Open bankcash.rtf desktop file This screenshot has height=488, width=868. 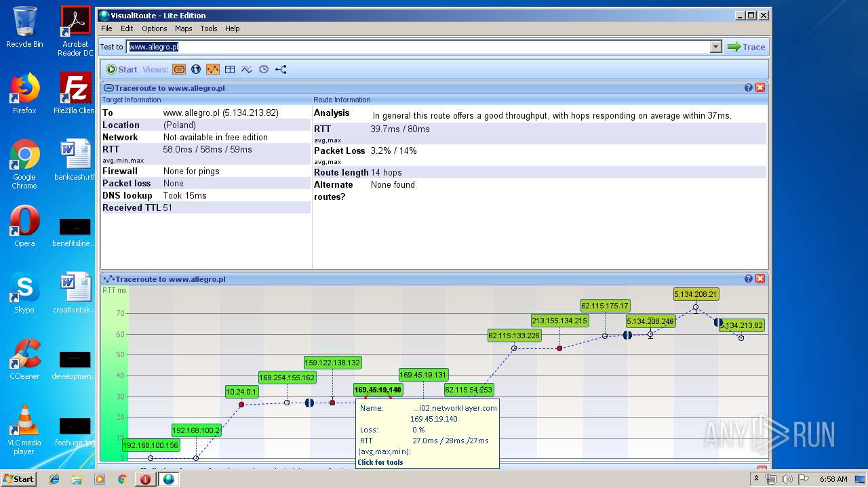click(75, 160)
